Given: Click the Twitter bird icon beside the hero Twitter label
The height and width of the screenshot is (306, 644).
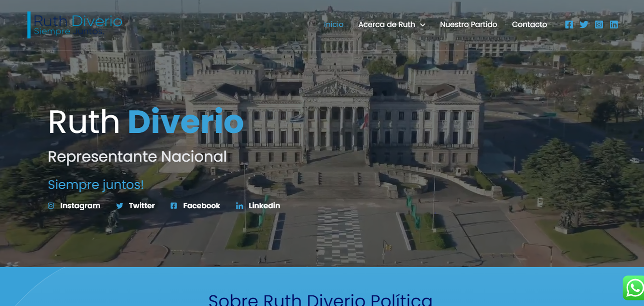Looking at the screenshot, I should point(120,206).
